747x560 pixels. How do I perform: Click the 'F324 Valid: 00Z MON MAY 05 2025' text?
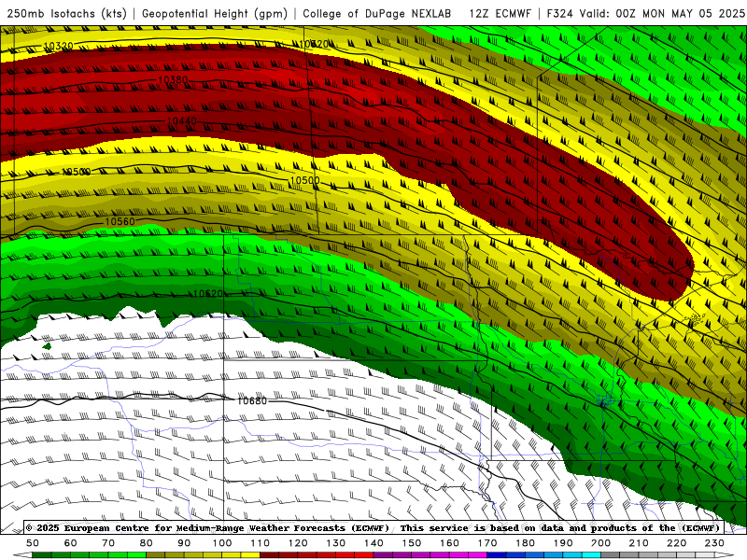tap(645, 13)
